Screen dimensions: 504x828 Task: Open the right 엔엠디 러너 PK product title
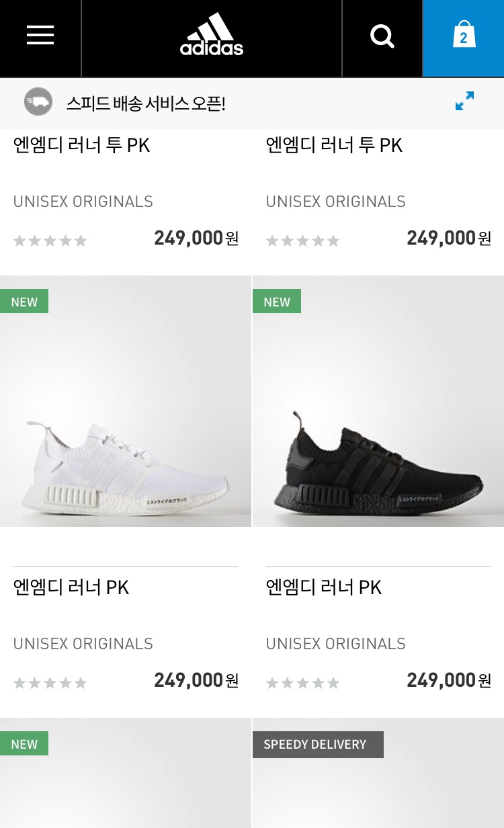pyautogui.click(x=324, y=587)
